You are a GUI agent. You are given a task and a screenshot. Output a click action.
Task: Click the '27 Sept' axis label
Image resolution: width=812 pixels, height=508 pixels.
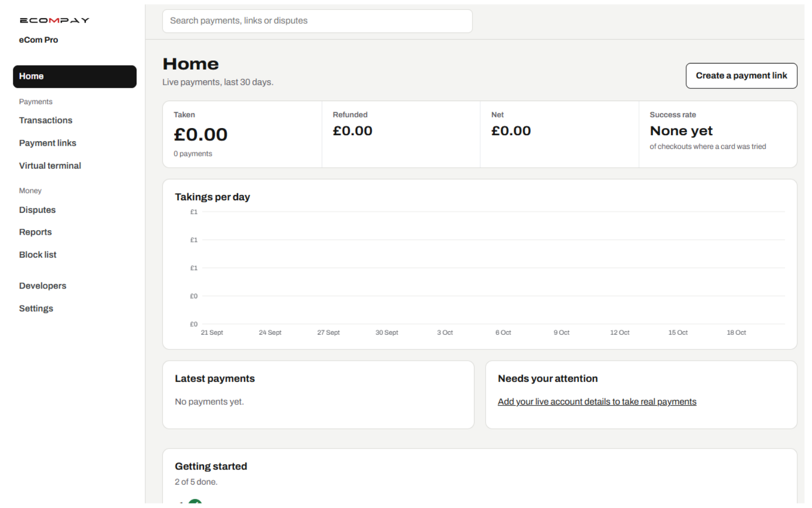pyautogui.click(x=328, y=333)
